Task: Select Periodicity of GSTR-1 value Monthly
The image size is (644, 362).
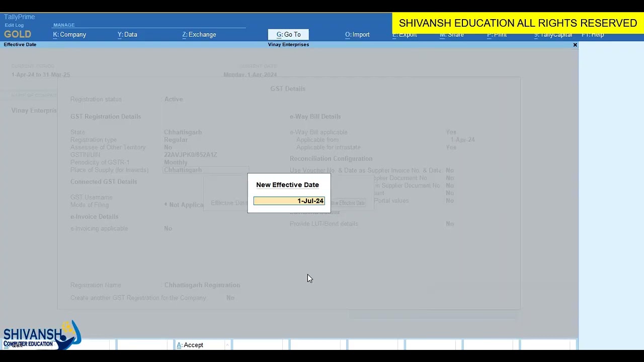Action: coord(176,162)
